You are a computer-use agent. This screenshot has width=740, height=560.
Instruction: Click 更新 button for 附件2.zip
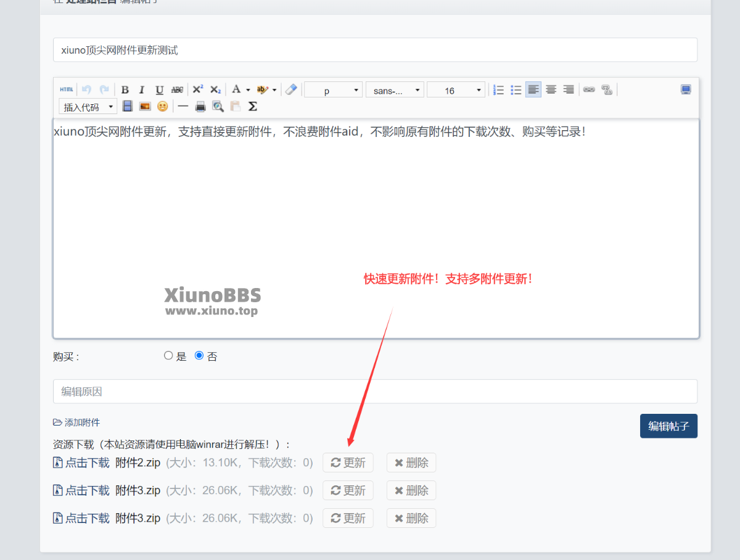point(348,463)
